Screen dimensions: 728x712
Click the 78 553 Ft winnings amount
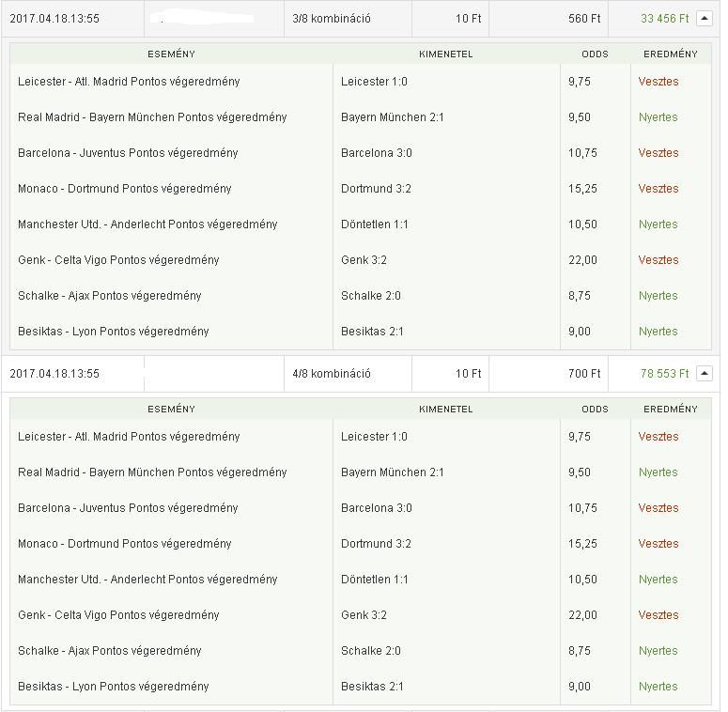(664, 374)
